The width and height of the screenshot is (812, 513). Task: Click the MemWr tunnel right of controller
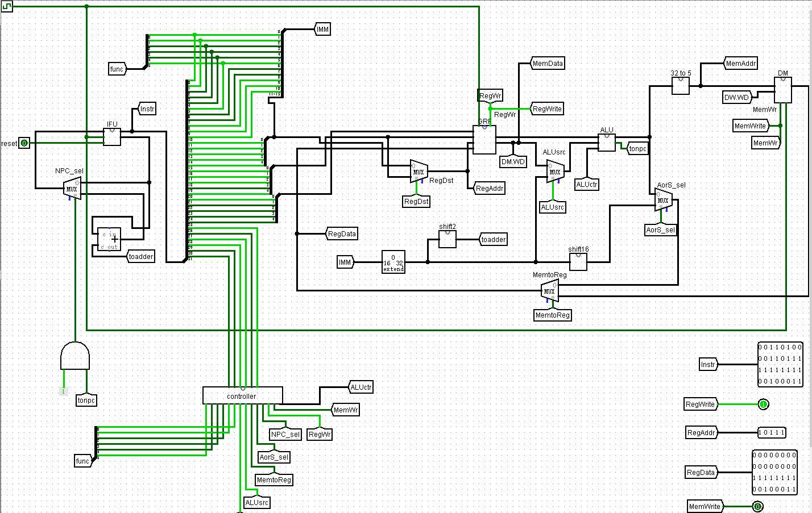click(x=346, y=410)
